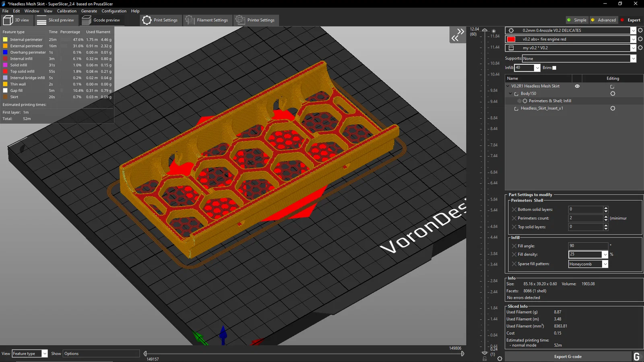644x362 pixels.
Task: Click the gear icon next to Body150
Action: (613, 93)
